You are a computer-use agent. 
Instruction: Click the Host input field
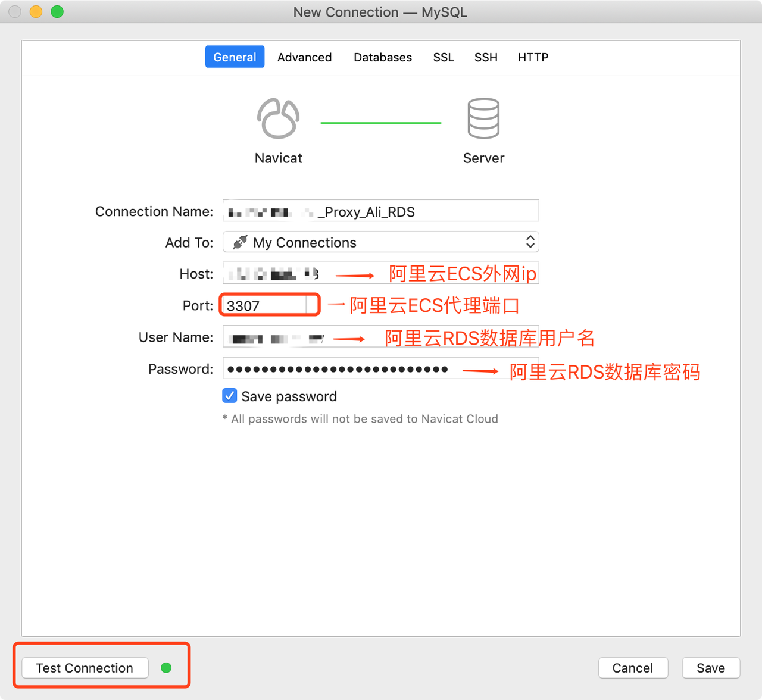click(380, 274)
